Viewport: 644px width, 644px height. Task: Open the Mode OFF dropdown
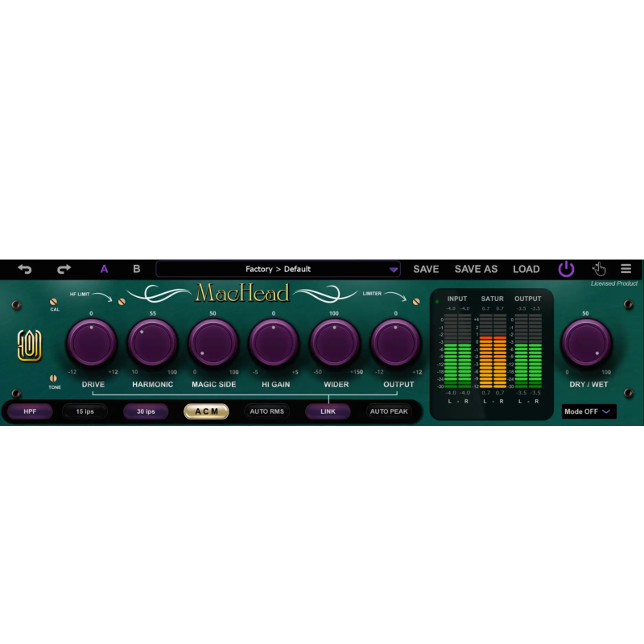[x=588, y=411]
